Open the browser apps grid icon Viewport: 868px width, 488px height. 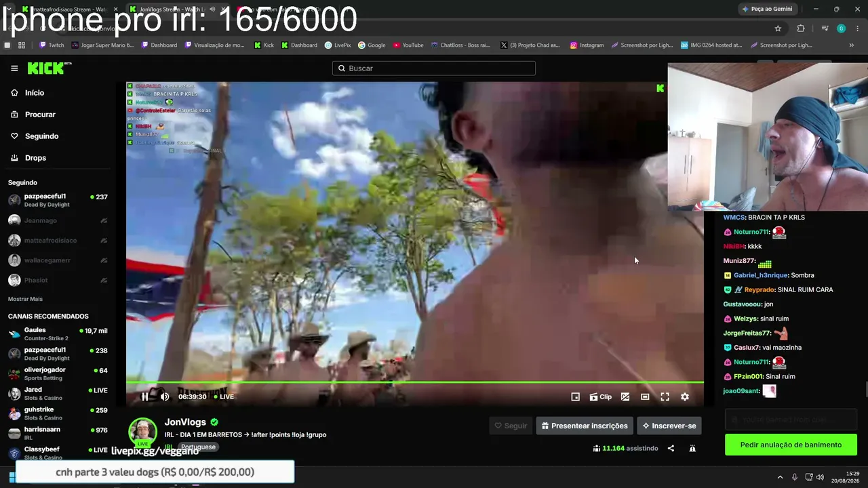[x=22, y=45]
